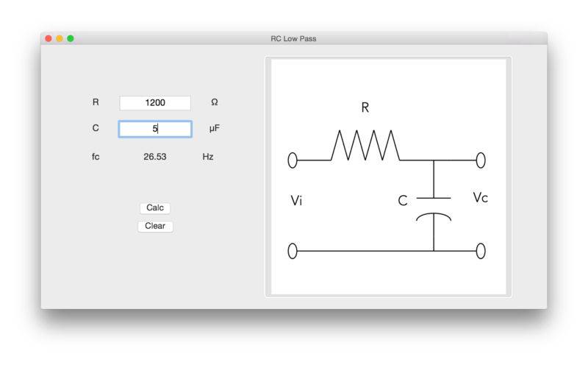Select the 26.53 cutoff frequency result

coord(155,157)
